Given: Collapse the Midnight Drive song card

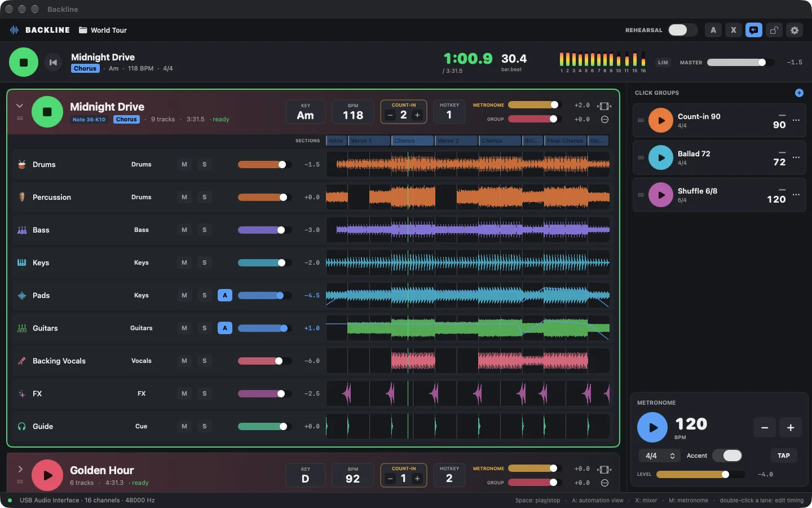Looking at the screenshot, I should pos(20,106).
